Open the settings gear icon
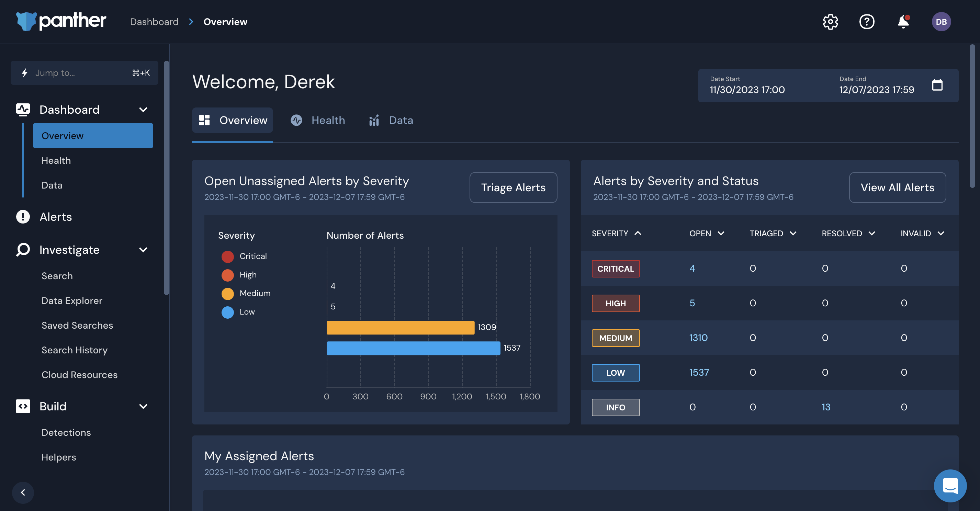 830,22
